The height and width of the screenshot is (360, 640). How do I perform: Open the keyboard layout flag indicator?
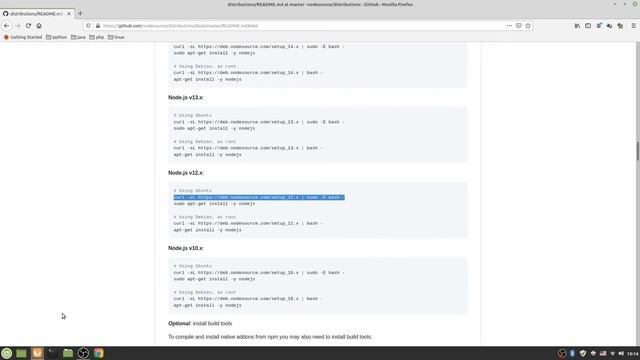(603, 353)
